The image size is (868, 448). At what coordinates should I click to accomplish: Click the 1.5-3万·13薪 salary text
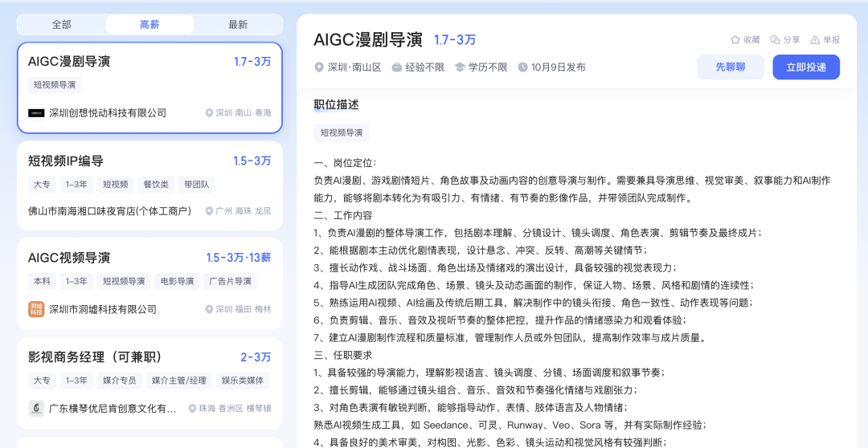click(239, 258)
